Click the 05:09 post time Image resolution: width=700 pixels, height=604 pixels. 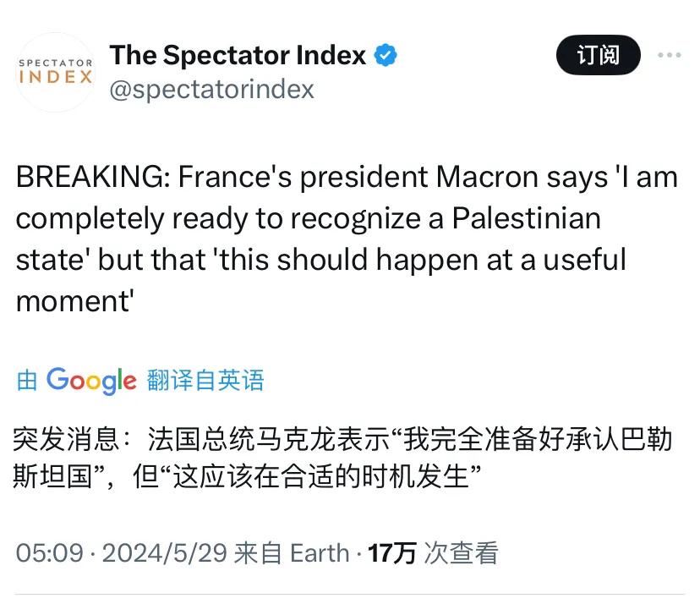coord(50,553)
